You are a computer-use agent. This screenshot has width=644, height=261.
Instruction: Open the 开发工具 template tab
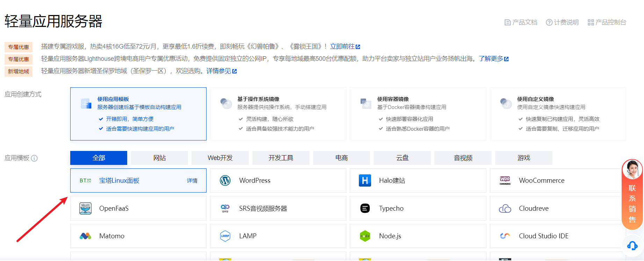click(x=281, y=158)
